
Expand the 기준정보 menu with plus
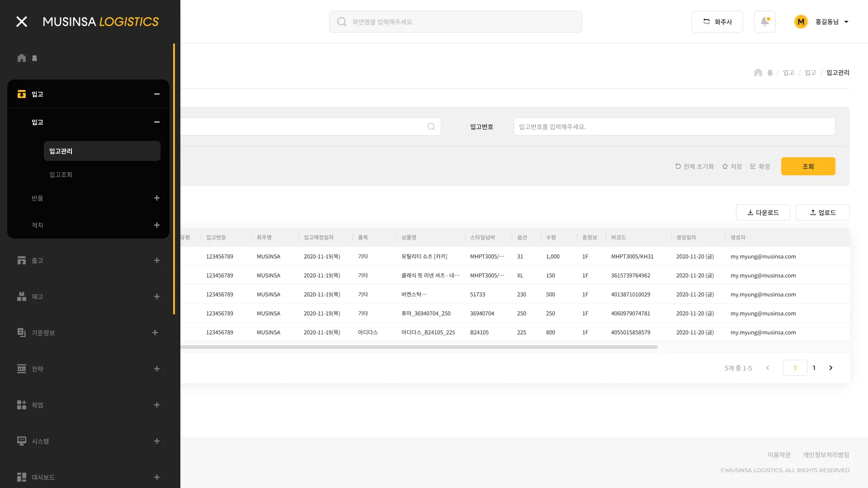pyautogui.click(x=155, y=333)
